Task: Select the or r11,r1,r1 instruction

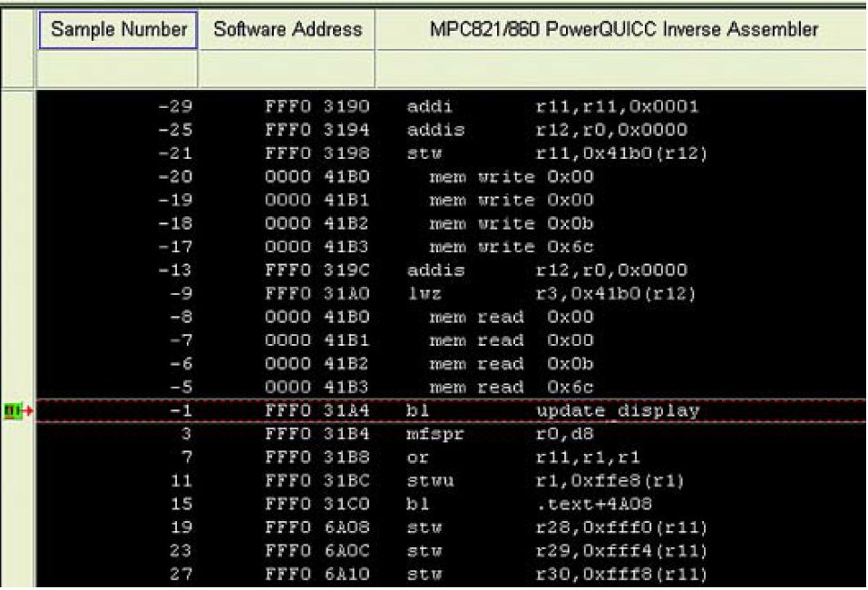Action: click(x=523, y=457)
